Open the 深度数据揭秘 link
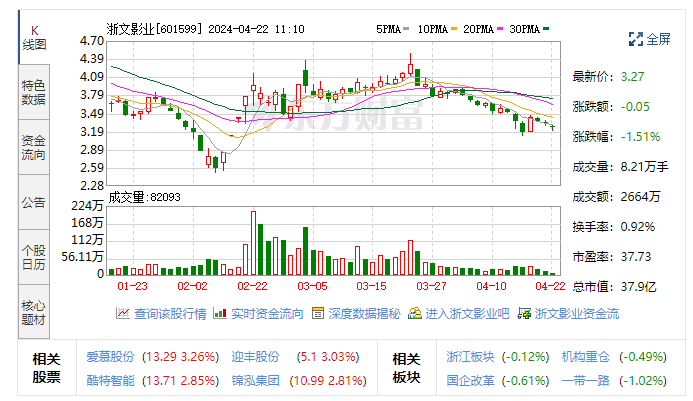Viewport: 693px width, 401px height. coord(364,314)
